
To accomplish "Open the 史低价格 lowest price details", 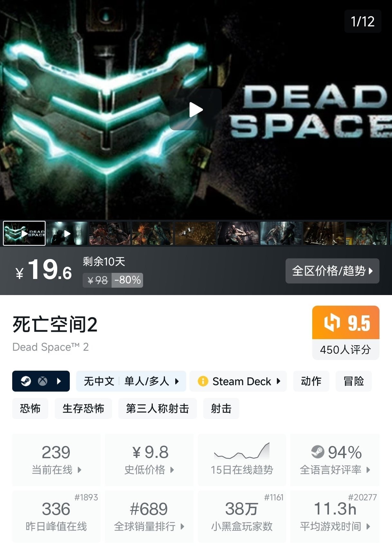I will pyautogui.click(x=149, y=459).
